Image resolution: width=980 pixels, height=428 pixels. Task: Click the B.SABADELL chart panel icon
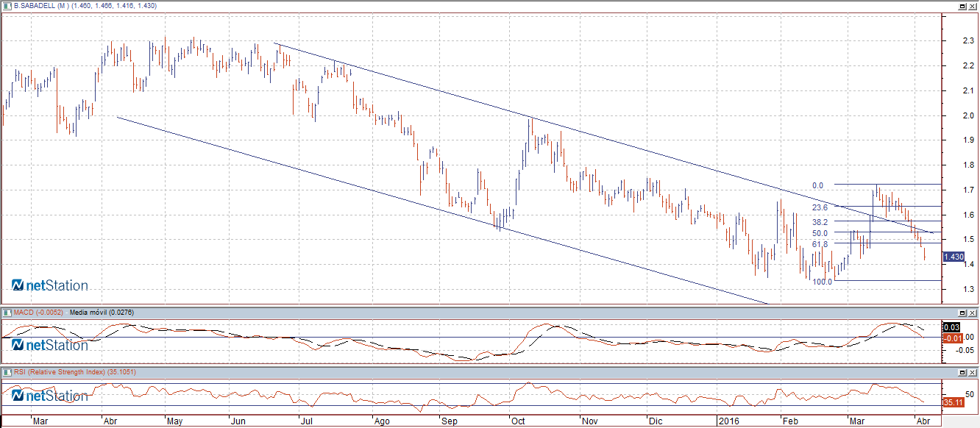pos(7,6)
